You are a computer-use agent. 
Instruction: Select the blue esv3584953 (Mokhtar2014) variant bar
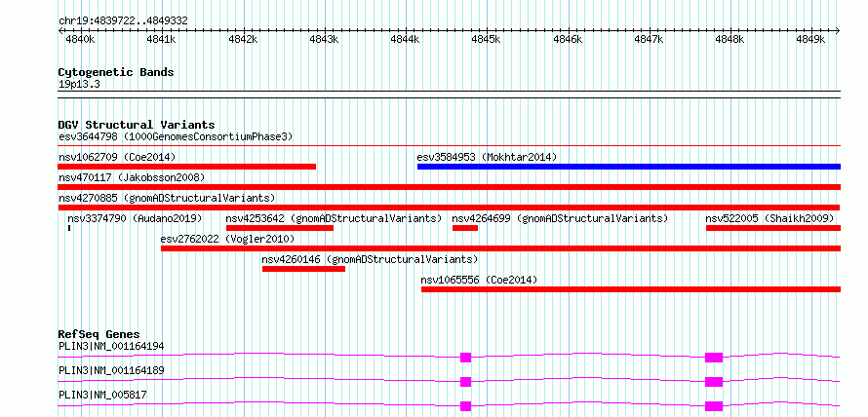[x=629, y=167]
